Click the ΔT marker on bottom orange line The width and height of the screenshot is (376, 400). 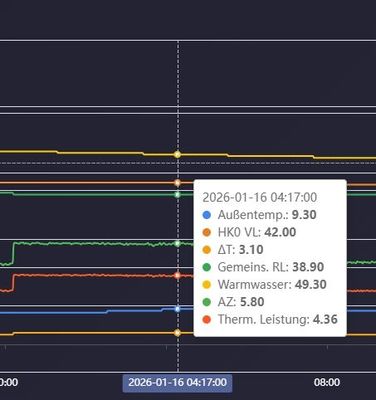tap(178, 333)
